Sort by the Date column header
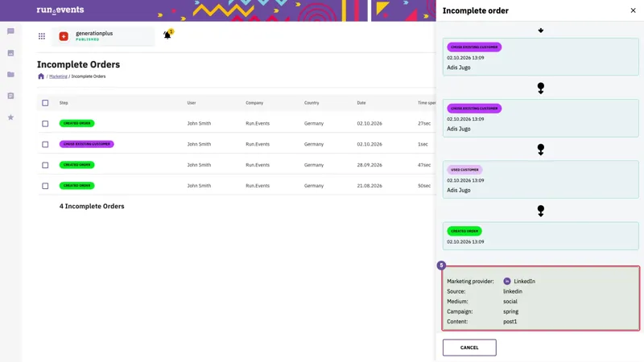This screenshot has width=644, height=362. (361, 103)
